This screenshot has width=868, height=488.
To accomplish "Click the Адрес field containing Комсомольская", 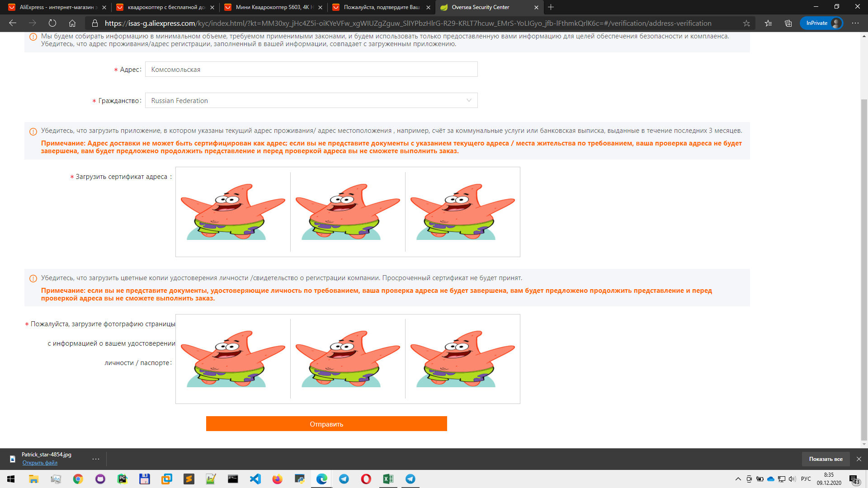I will [311, 70].
